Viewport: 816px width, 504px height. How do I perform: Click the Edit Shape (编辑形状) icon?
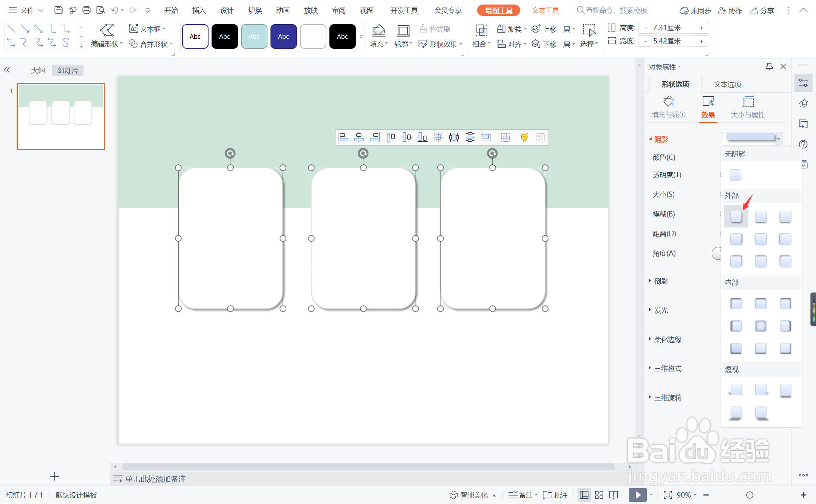point(107,30)
